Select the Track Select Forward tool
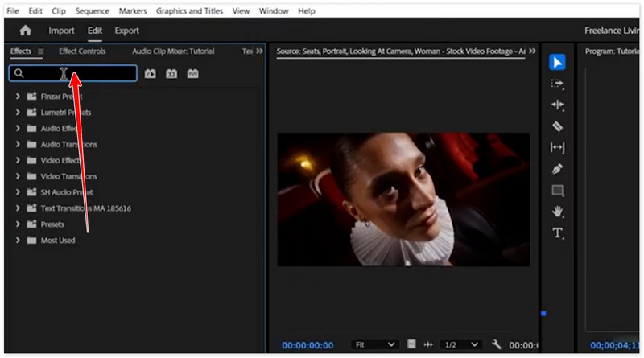Viewport: 644px width, 358px height. (557, 84)
